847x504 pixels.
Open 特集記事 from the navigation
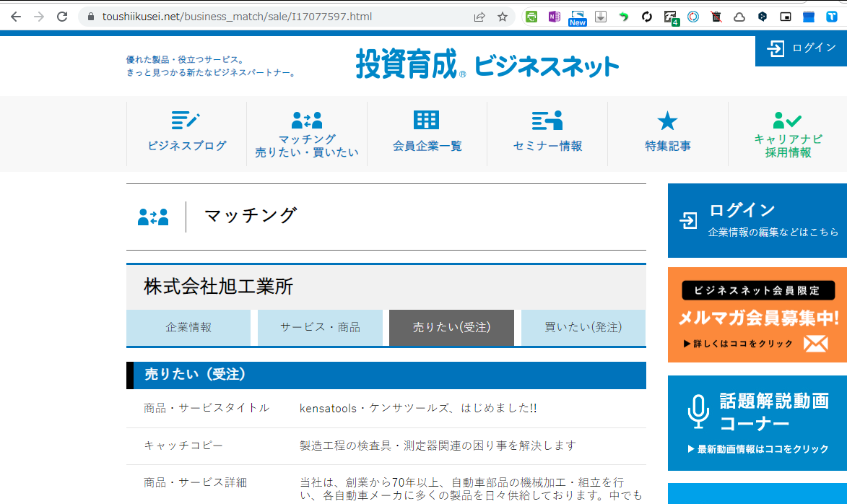click(668, 134)
